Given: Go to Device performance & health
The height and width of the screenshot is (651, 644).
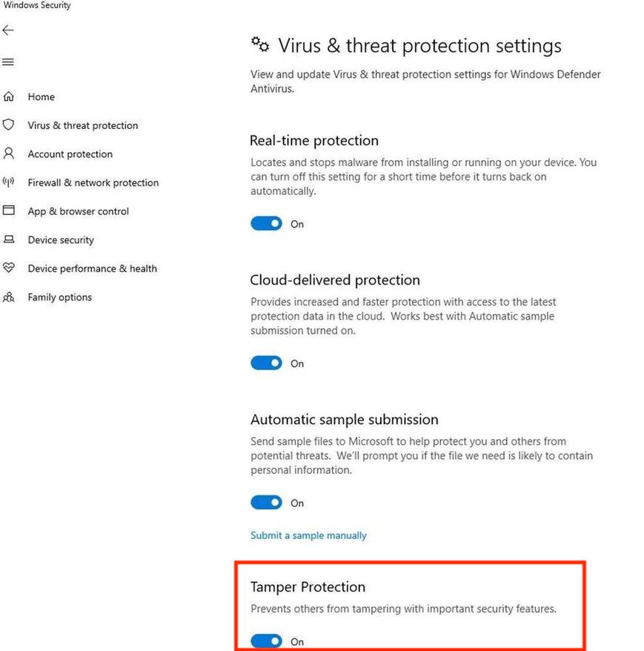Looking at the screenshot, I should point(93,268).
